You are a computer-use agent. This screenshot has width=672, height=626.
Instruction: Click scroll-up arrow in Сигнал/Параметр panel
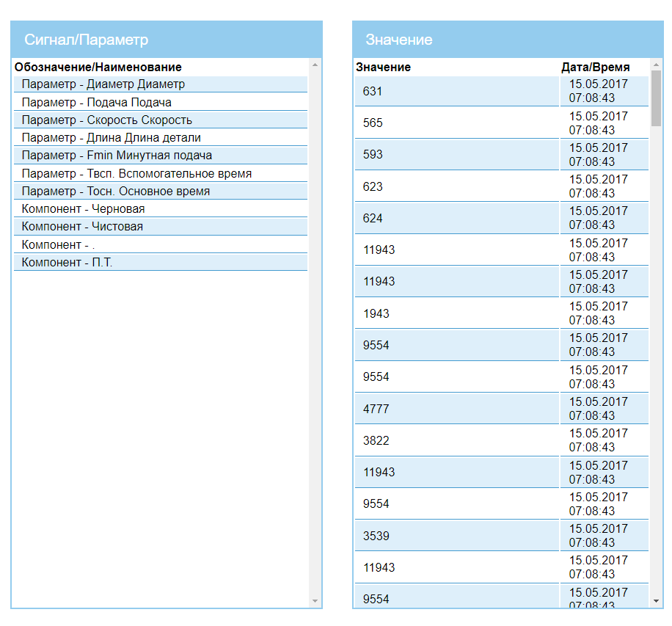[x=315, y=65]
